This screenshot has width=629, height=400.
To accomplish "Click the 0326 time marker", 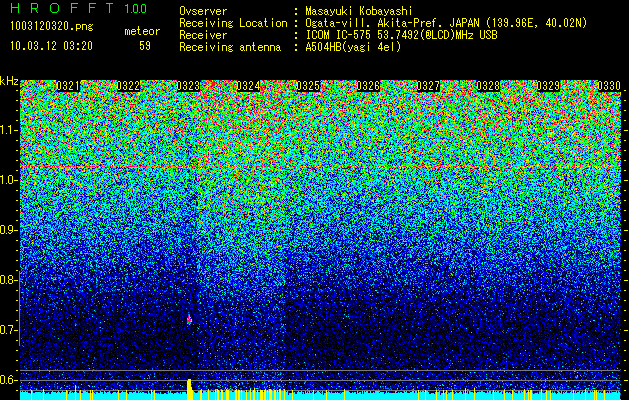I will [368, 86].
